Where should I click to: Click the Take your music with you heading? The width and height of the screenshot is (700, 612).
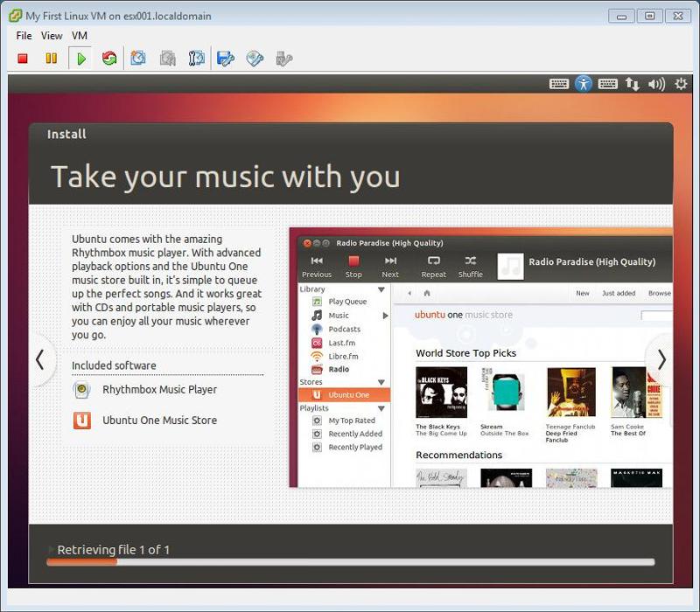pos(226,177)
